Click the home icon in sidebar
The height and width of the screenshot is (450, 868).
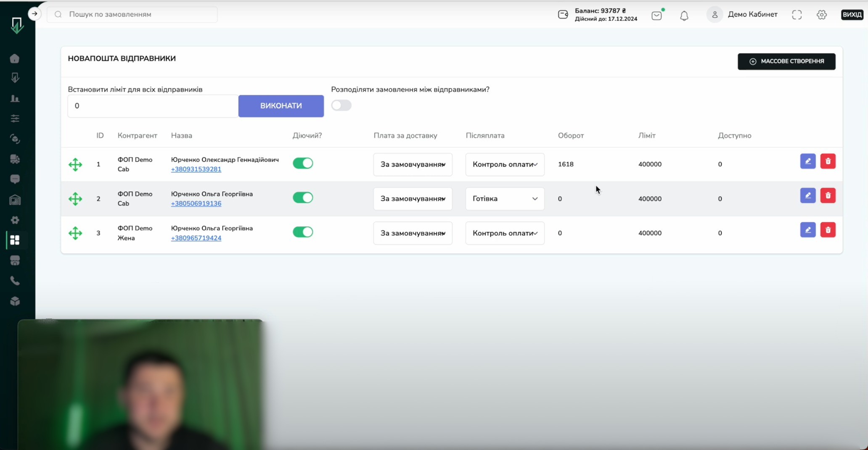point(15,58)
